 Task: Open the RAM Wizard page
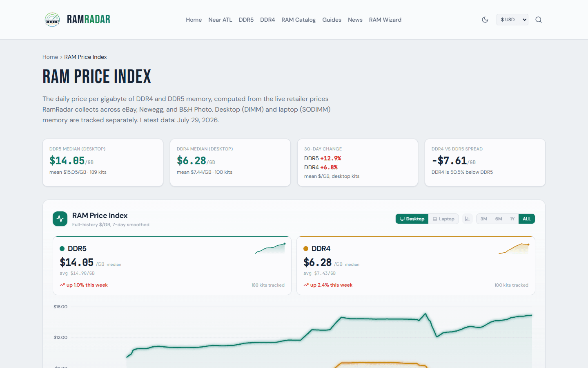[385, 20]
